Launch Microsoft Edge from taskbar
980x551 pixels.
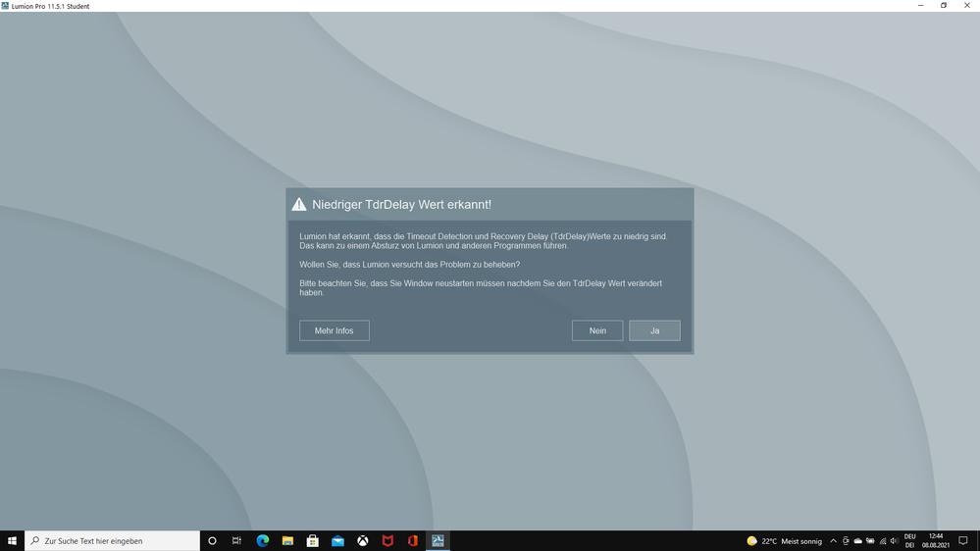[x=263, y=541]
